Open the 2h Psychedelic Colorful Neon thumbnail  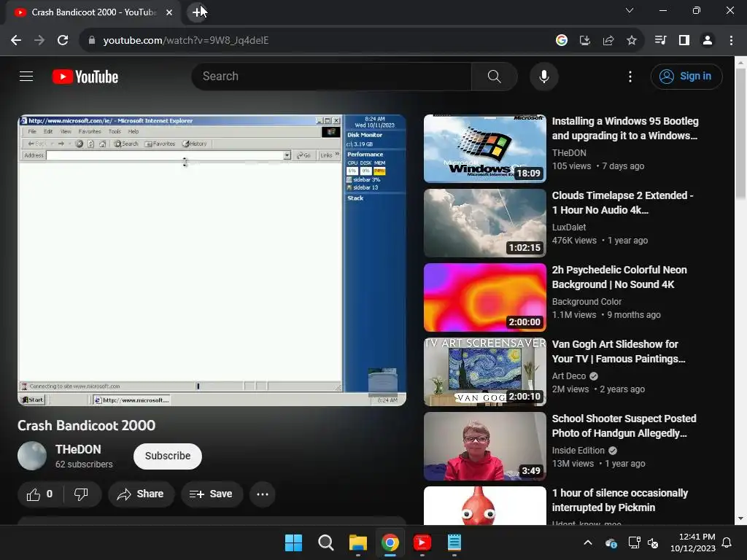pyautogui.click(x=485, y=297)
